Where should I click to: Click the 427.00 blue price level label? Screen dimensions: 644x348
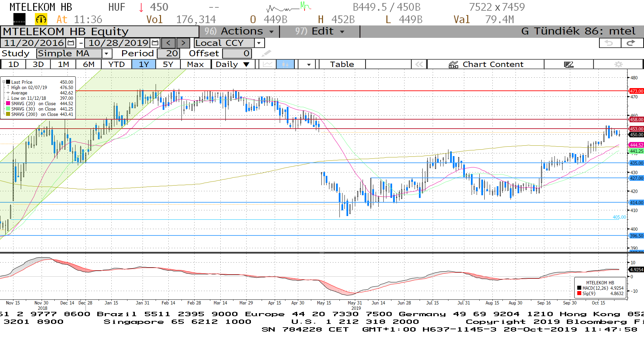point(636,178)
